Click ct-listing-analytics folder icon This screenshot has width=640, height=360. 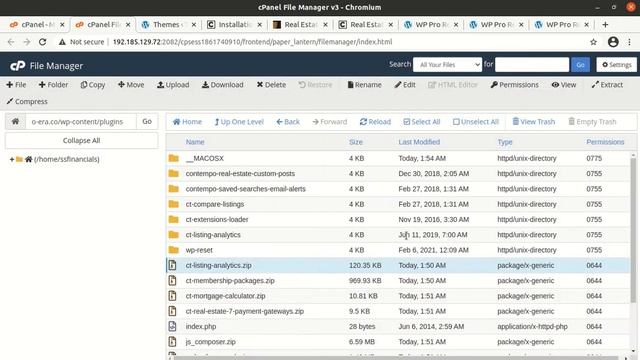click(173, 235)
